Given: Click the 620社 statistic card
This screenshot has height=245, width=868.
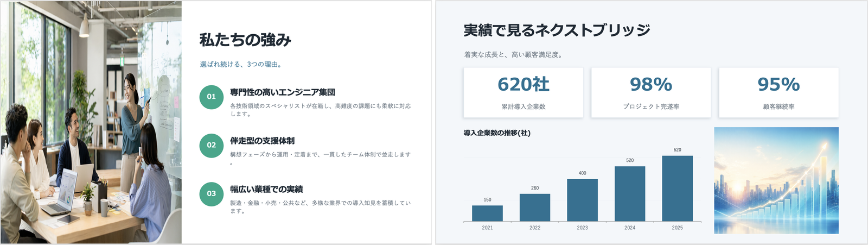Looking at the screenshot, I should coord(524,92).
